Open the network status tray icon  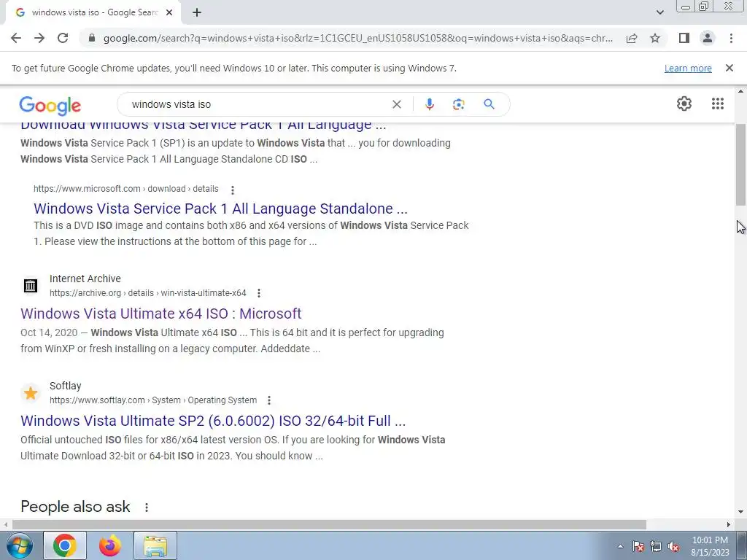point(656,546)
